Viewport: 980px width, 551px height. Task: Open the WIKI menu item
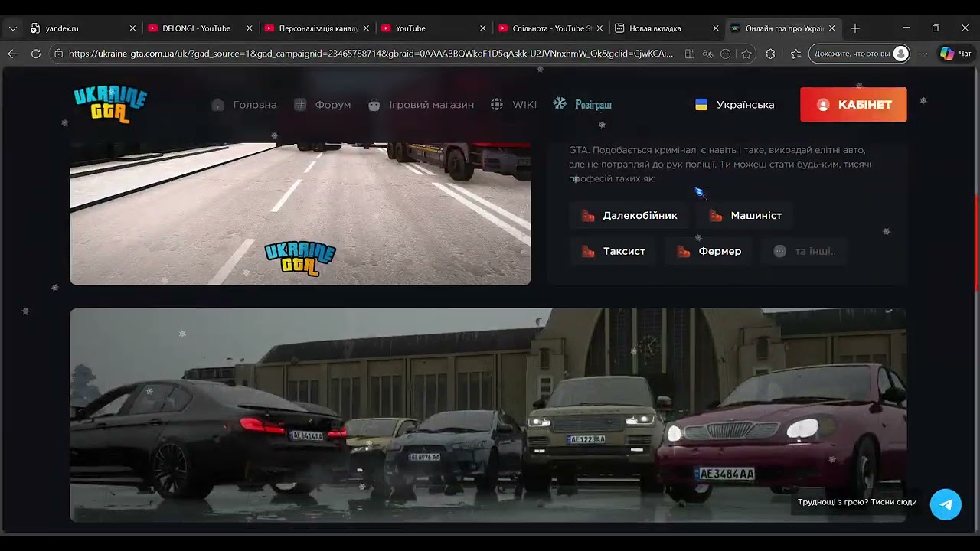coord(514,105)
